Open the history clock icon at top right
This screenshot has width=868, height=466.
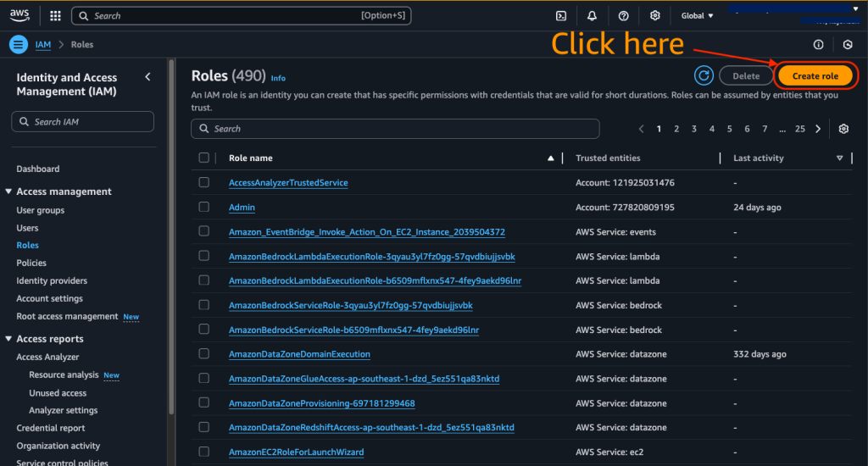tap(848, 44)
